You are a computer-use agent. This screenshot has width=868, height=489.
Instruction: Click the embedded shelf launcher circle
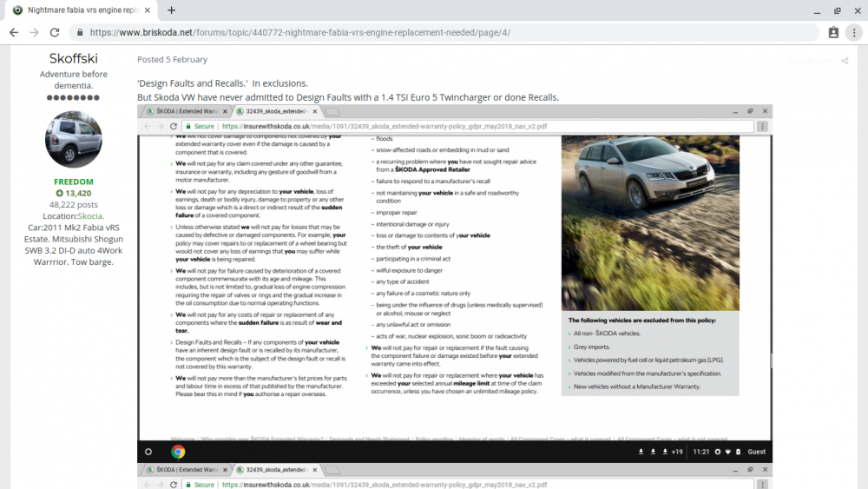[148, 452]
